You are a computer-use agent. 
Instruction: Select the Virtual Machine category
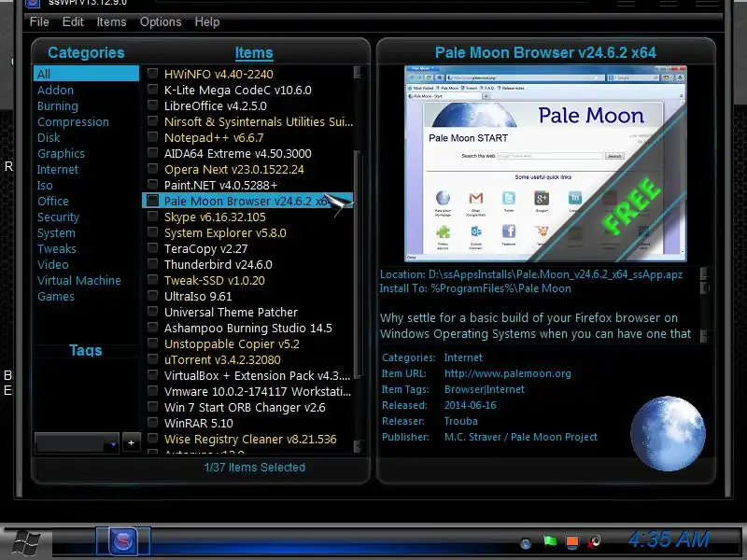point(79,281)
